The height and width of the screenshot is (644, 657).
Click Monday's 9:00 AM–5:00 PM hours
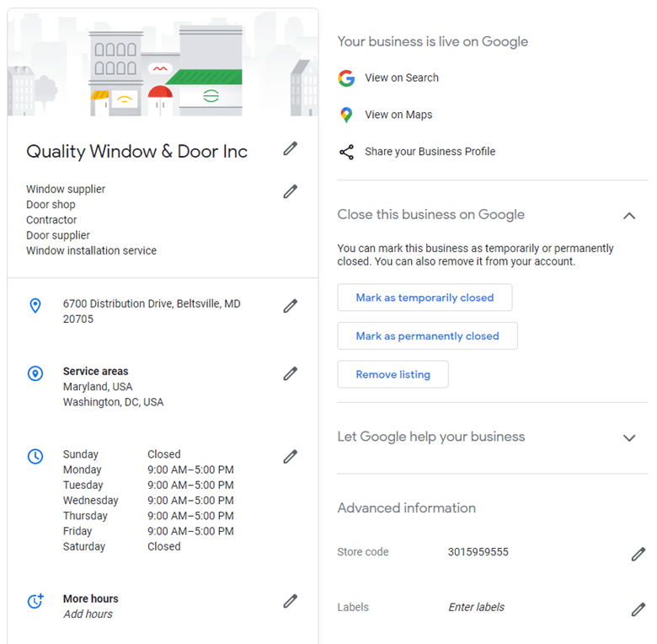pyautogui.click(x=190, y=470)
